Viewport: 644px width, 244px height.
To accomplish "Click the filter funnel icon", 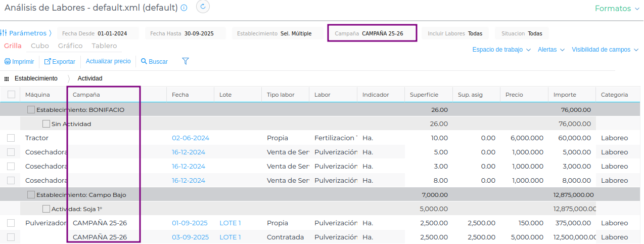I will click(x=186, y=61).
